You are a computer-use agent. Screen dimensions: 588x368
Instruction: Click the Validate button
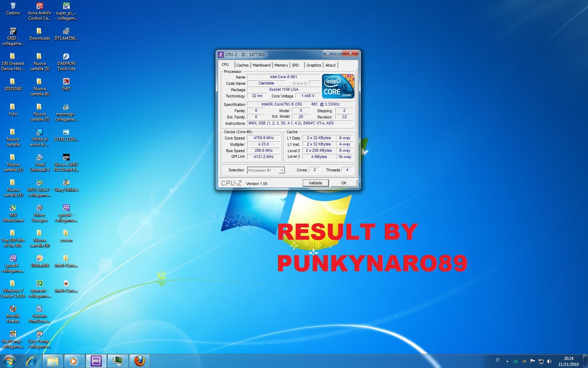[x=315, y=183]
